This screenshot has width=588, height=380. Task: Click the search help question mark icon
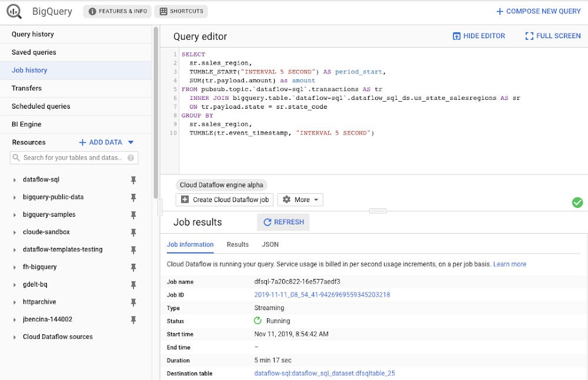pos(131,158)
